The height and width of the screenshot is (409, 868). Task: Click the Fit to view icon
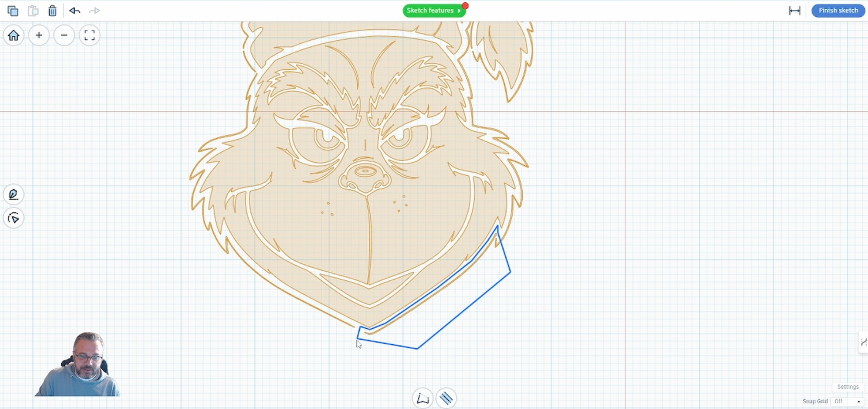(89, 35)
